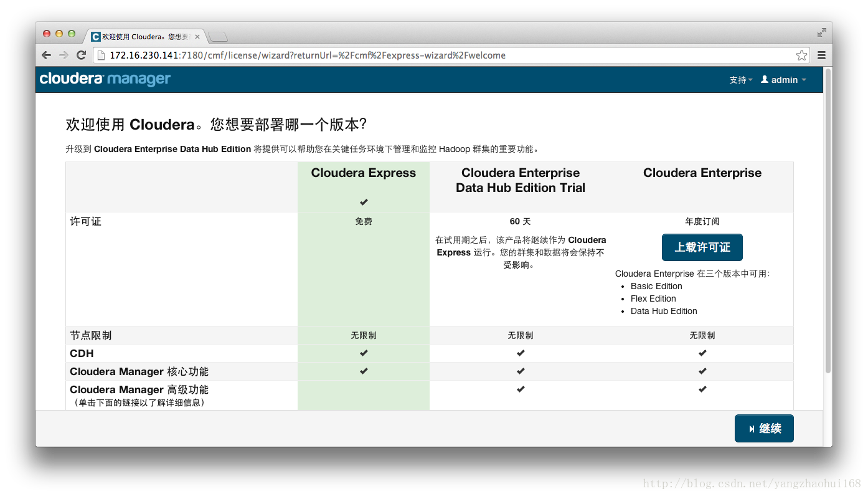Click the 上载许可证 button

pyautogui.click(x=702, y=247)
